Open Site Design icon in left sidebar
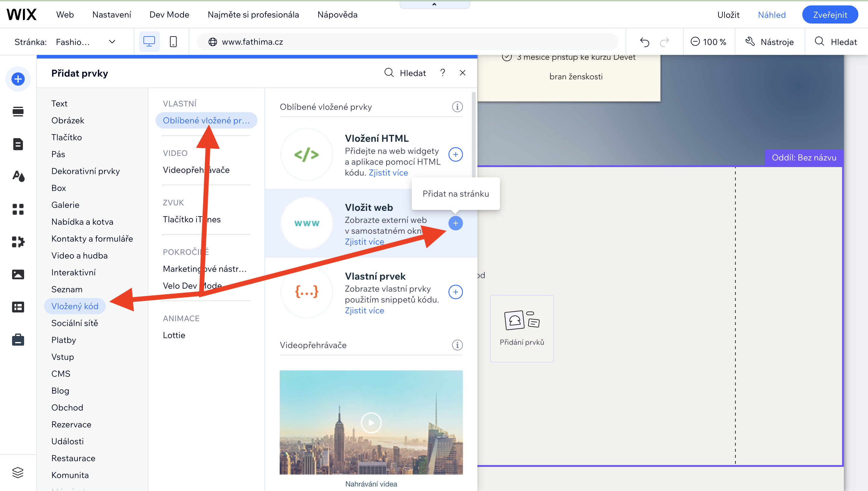The image size is (868, 491). [18, 176]
